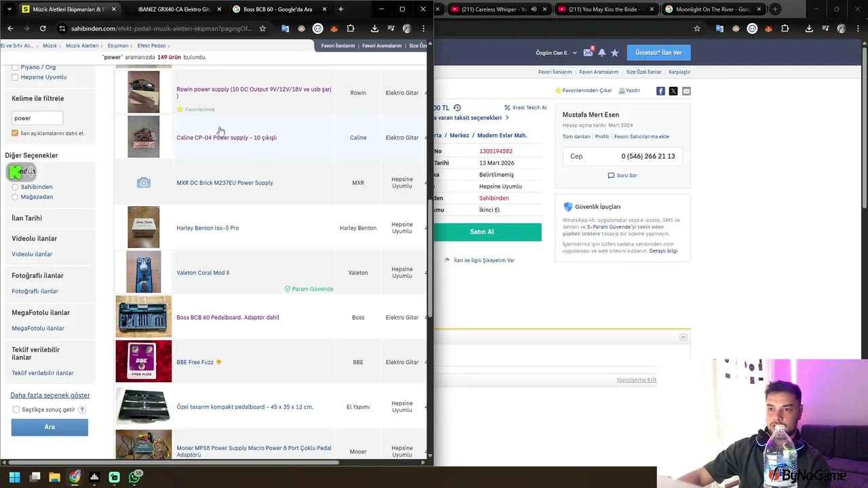Open the Rowin power supply listing
This screenshot has height=488, width=868.
pyautogui.click(x=254, y=92)
